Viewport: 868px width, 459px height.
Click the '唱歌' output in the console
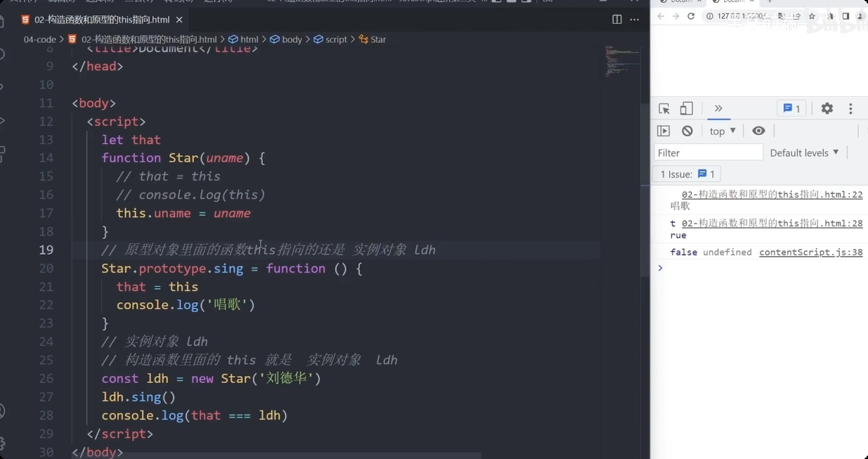click(680, 206)
